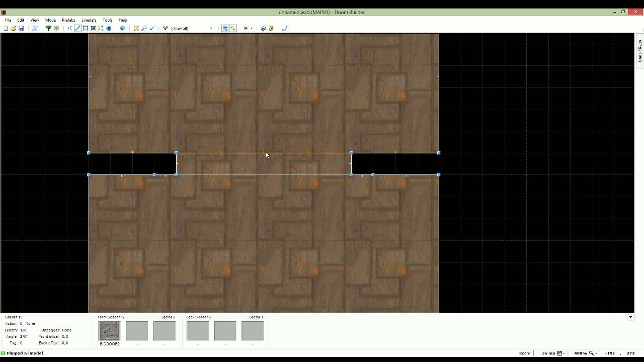Click the BIGDOOR2 front sidedef texture thumbnail
The width and height of the screenshot is (644, 362).
109,331
